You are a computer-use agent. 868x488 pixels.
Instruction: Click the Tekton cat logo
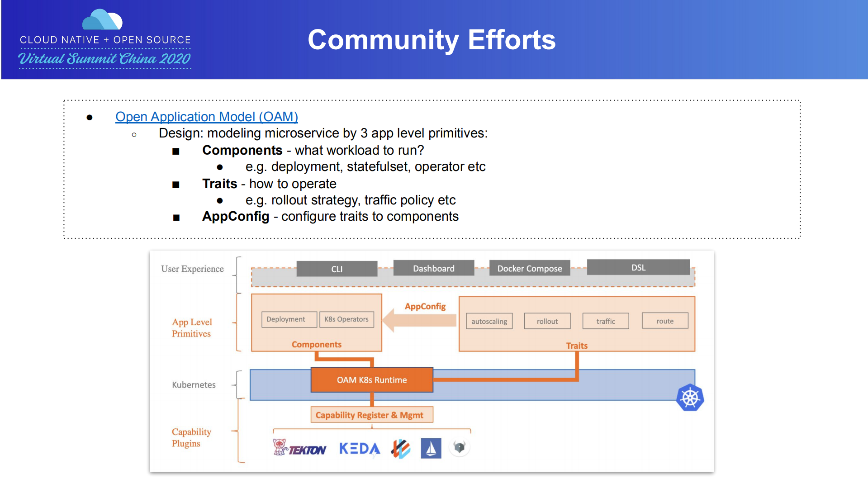coord(280,447)
